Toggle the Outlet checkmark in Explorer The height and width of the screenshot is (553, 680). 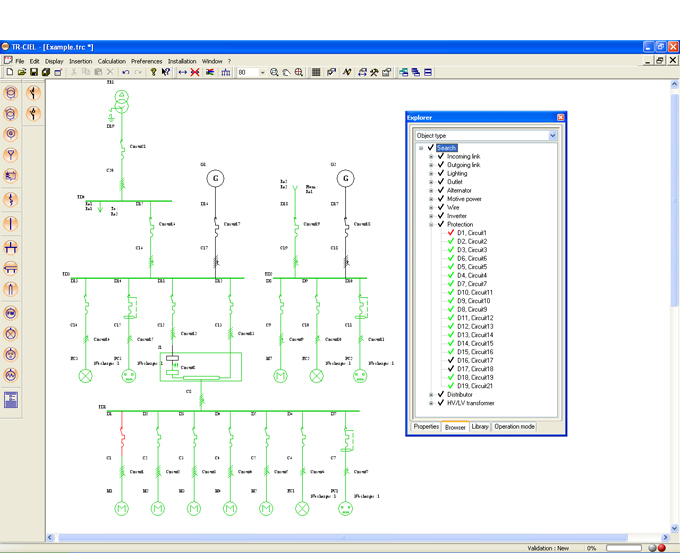[x=441, y=182]
